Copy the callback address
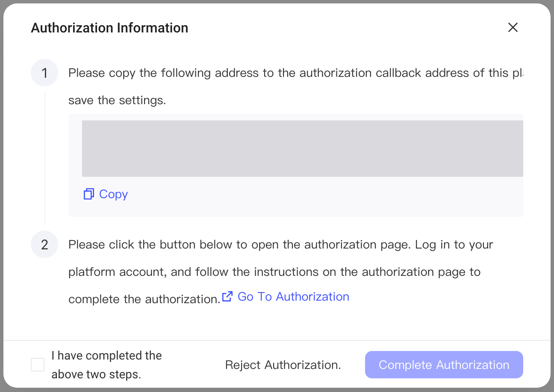Viewport: 554px width, 392px height. click(x=106, y=194)
